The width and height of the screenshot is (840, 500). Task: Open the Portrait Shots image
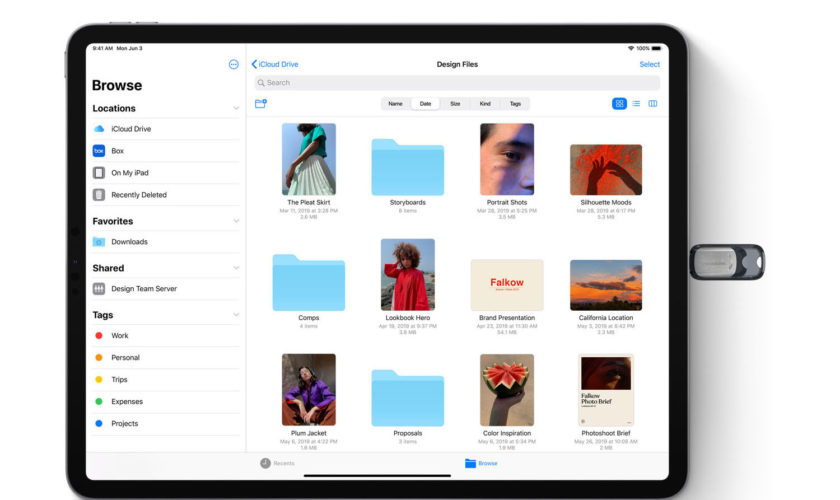pos(507,159)
